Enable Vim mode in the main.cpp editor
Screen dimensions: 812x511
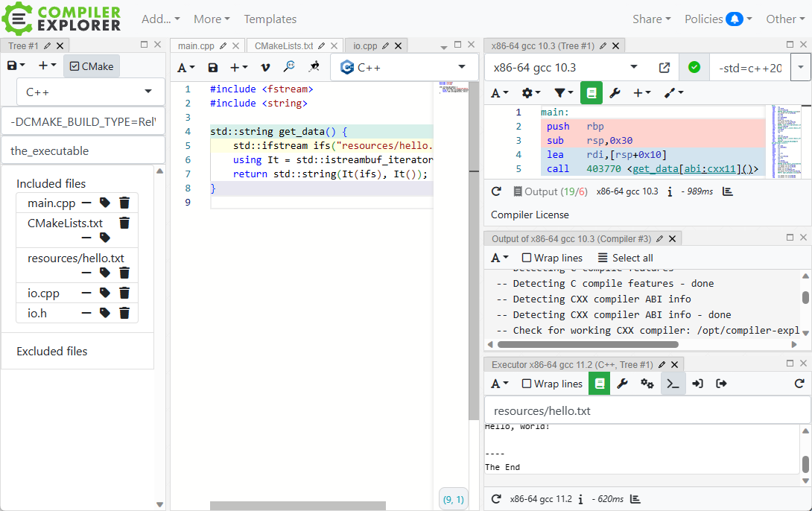coord(265,67)
